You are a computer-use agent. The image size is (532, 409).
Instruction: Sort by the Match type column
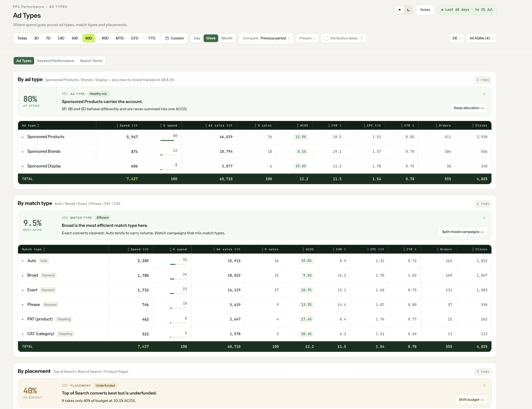(x=34, y=249)
